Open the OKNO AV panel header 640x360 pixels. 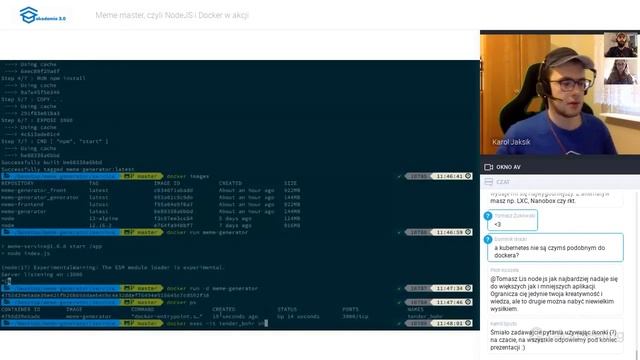point(560,167)
